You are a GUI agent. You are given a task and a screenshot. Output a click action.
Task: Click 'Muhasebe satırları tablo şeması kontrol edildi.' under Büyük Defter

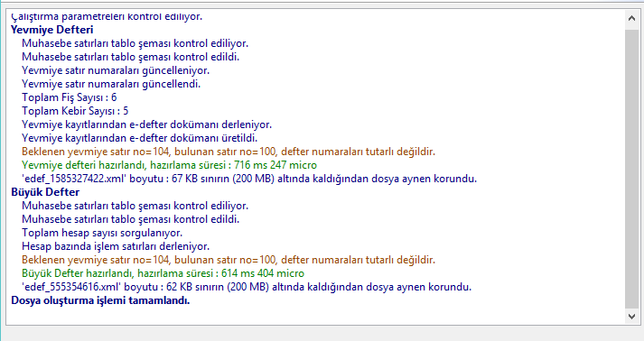[131, 219]
